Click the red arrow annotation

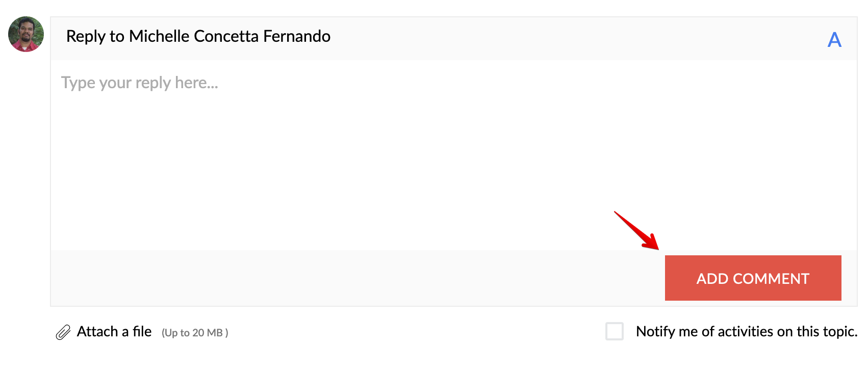click(x=637, y=230)
